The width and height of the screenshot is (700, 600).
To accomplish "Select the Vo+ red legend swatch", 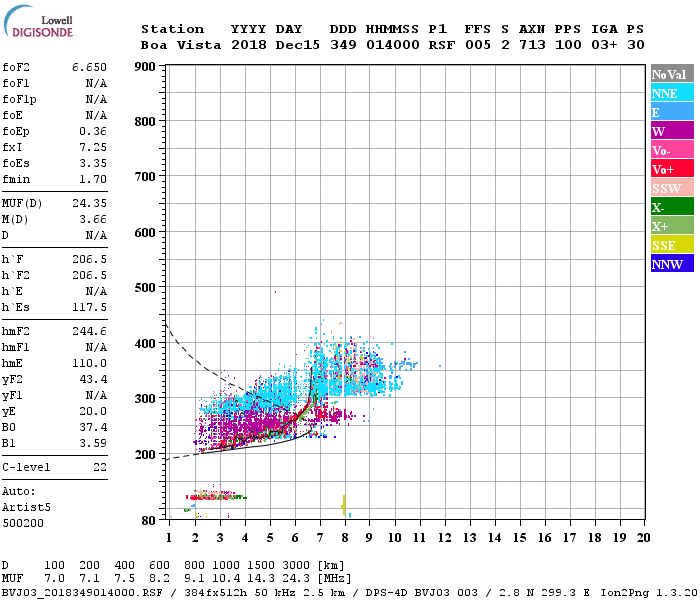I will [x=672, y=169].
